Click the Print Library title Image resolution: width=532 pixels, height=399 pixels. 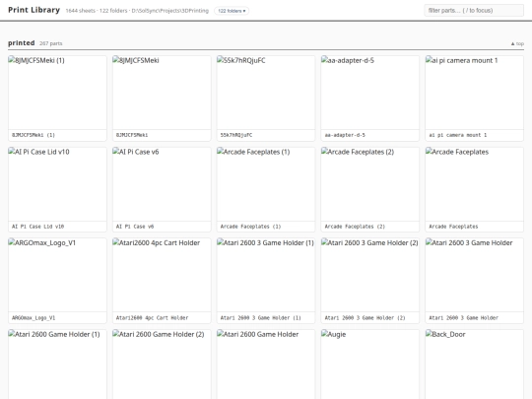tap(33, 10)
